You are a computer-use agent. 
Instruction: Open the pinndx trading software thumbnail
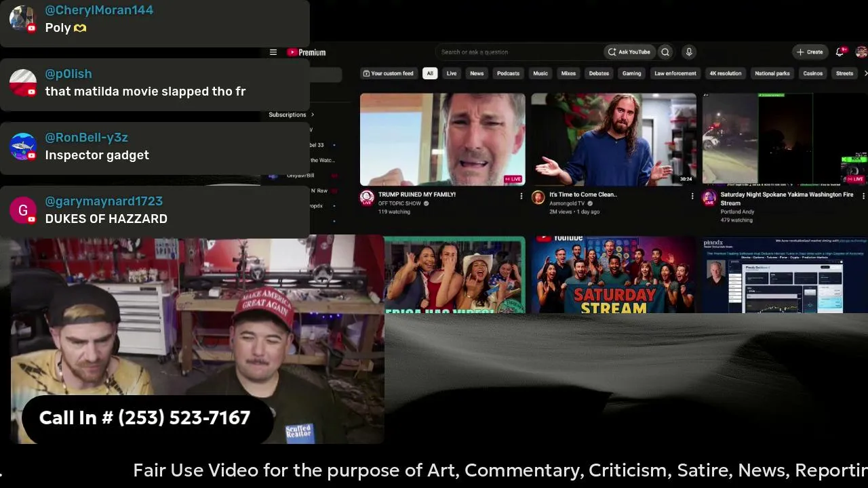[785, 274]
